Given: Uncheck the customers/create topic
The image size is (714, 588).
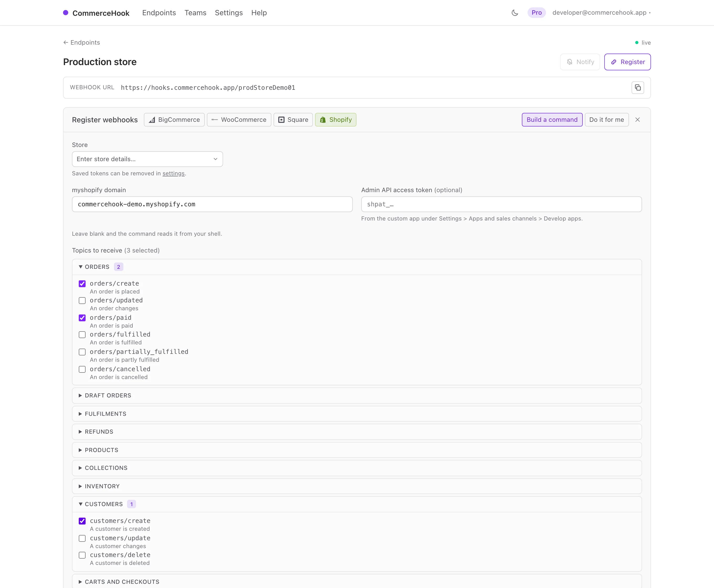Looking at the screenshot, I should [x=82, y=521].
